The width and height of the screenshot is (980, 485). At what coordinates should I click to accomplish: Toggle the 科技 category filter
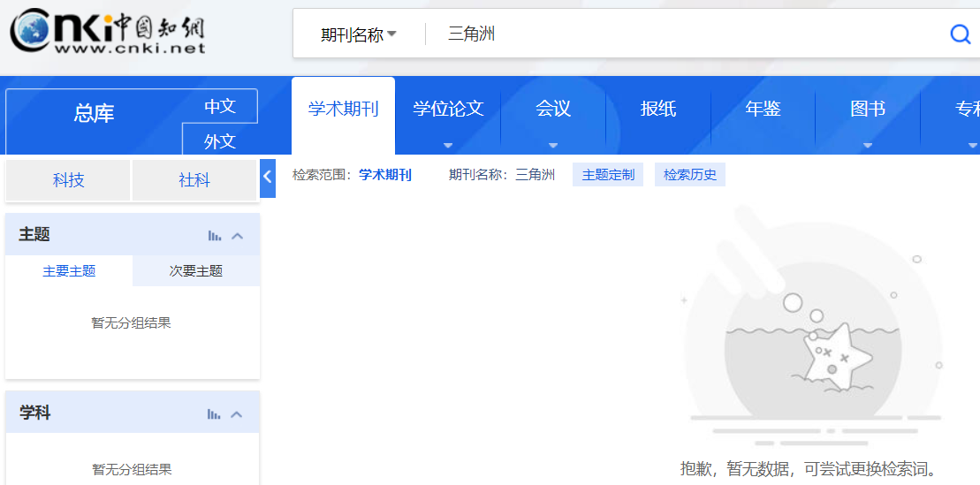point(69,180)
